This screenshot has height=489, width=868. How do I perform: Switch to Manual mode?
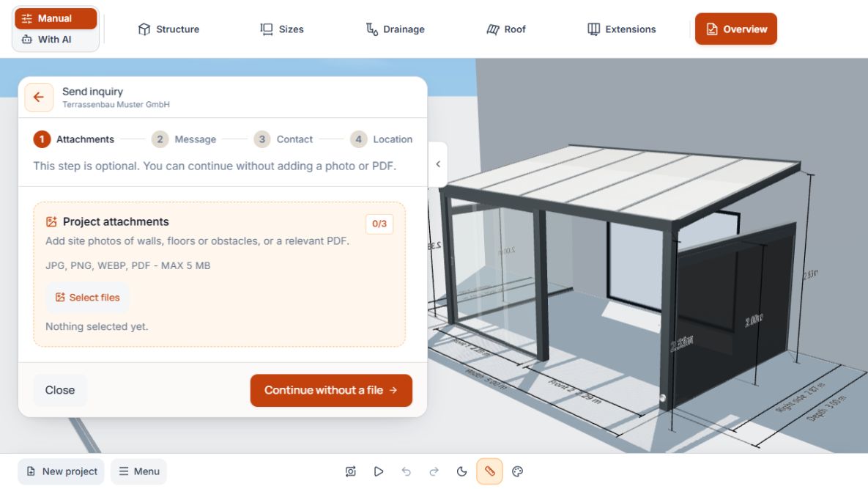56,18
